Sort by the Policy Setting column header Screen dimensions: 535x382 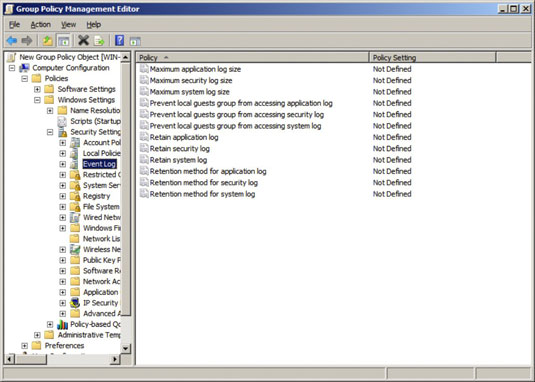click(432, 58)
